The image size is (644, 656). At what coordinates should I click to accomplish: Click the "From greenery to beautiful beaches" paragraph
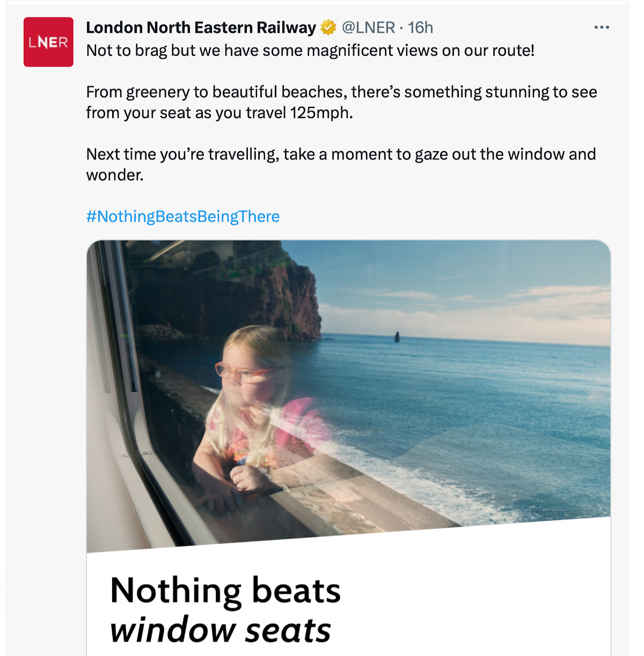click(341, 102)
